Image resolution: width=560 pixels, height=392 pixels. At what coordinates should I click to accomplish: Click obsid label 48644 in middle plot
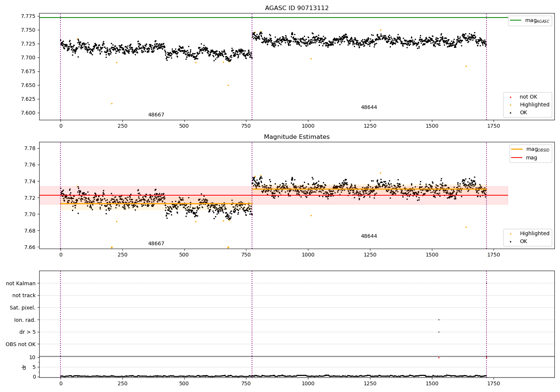coord(369,236)
